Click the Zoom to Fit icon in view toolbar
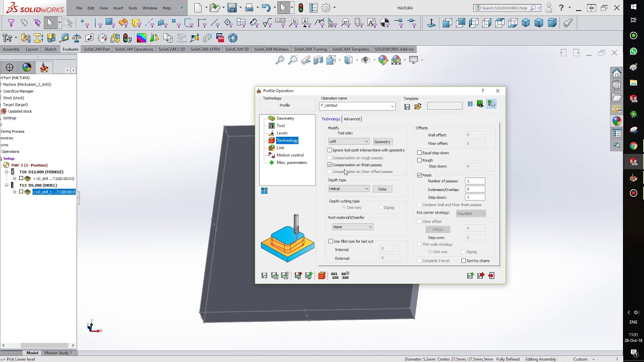Screen dimensions: 644x362 (280, 60)
